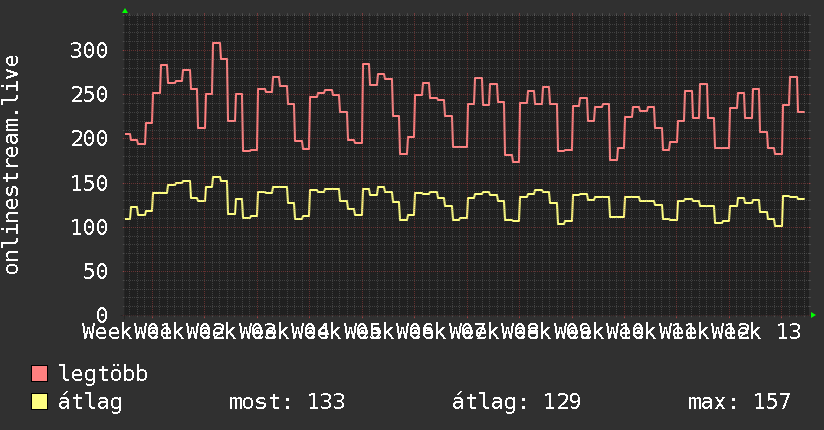Click the átlag: 129 statistic value
Image resolution: width=824 pixels, height=430 pixels.
point(516,402)
